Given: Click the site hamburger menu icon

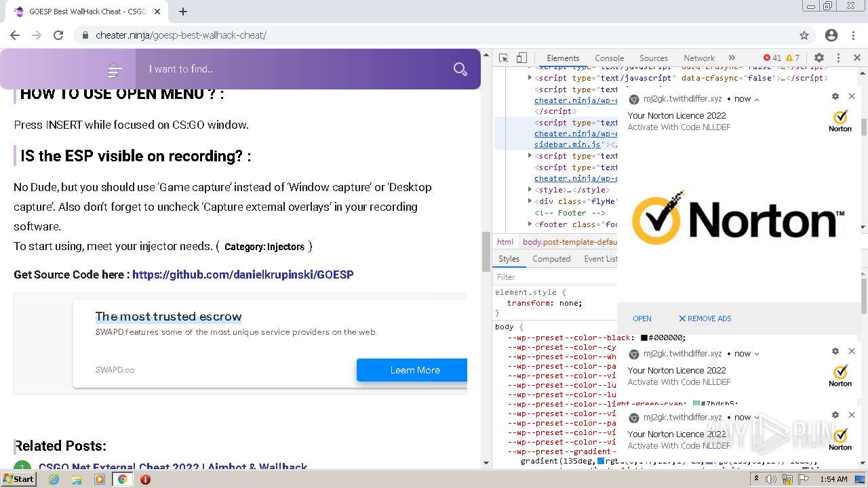Looking at the screenshot, I should point(115,69).
